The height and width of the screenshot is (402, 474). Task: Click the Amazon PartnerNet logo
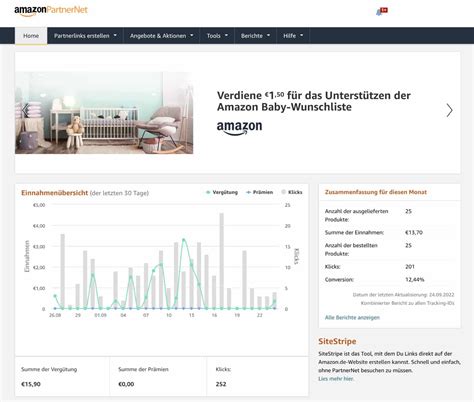pyautogui.click(x=51, y=10)
